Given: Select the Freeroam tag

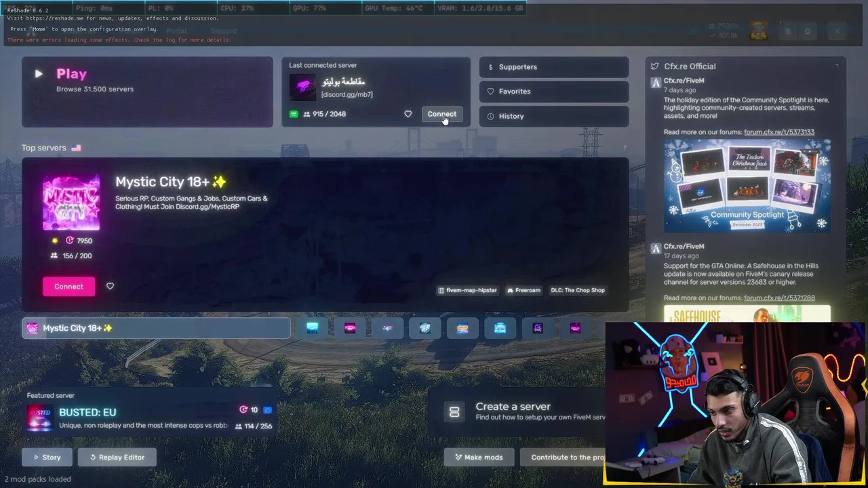Looking at the screenshot, I should [x=524, y=290].
